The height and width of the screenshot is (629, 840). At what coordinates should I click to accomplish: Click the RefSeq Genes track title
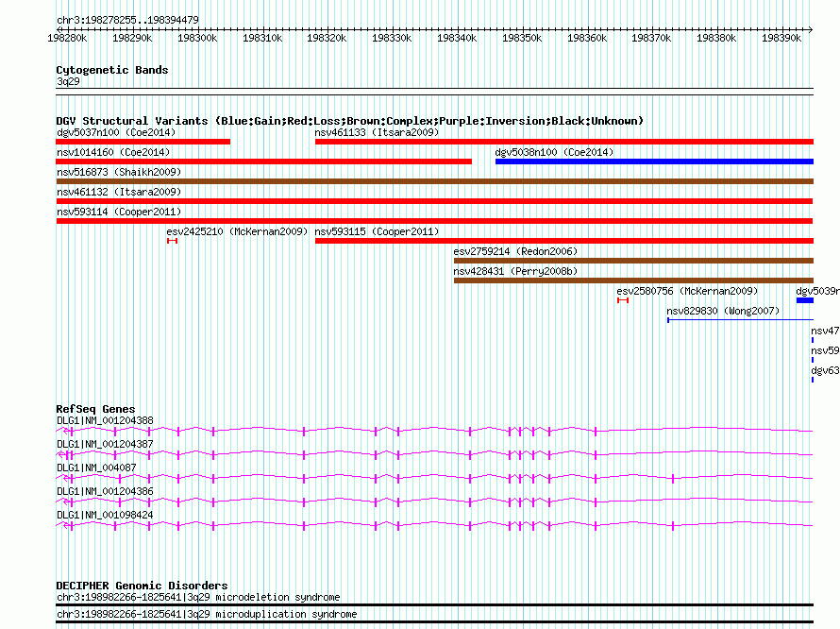pos(95,409)
